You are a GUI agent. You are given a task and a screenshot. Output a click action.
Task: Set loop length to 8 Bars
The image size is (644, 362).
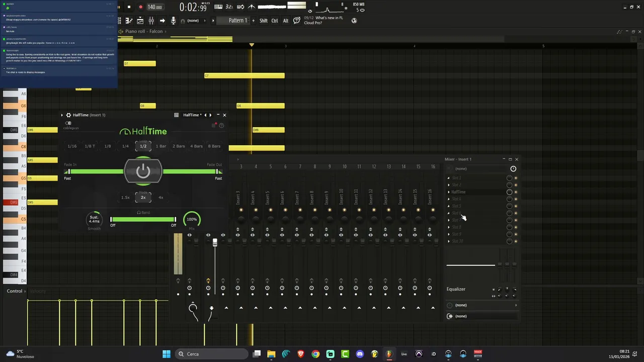(214, 146)
